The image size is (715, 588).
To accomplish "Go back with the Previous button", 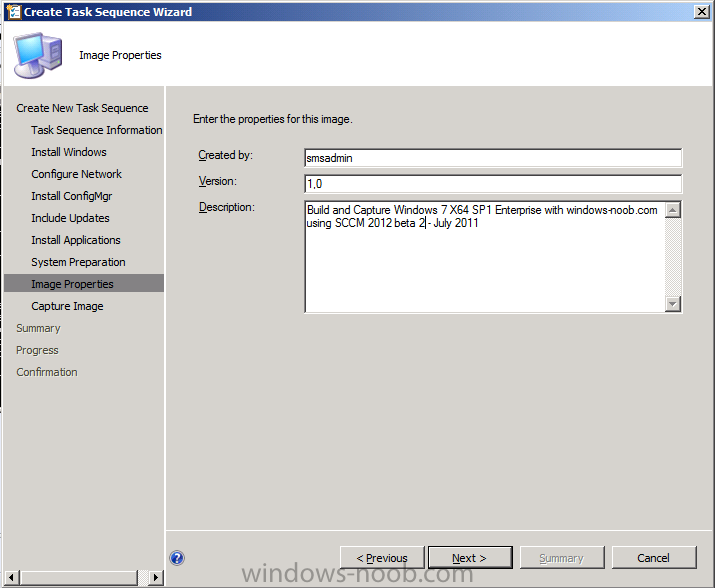I will 382,558.
